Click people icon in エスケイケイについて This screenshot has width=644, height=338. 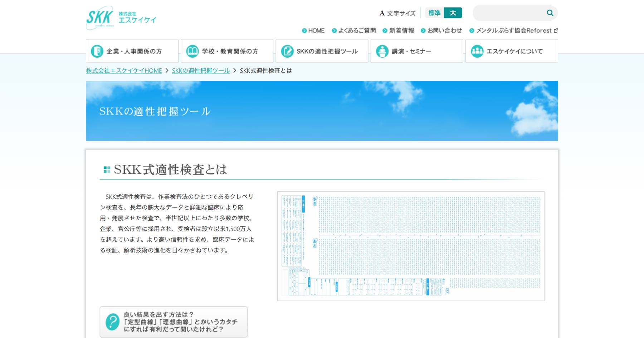[x=477, y=51]
